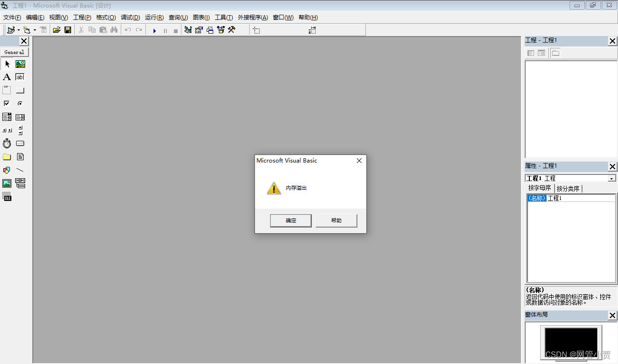Viewport: 618px width, 364px height.
Task: Open Project Explorer from the toolbar icon
Action: click(x=188, y=30)
